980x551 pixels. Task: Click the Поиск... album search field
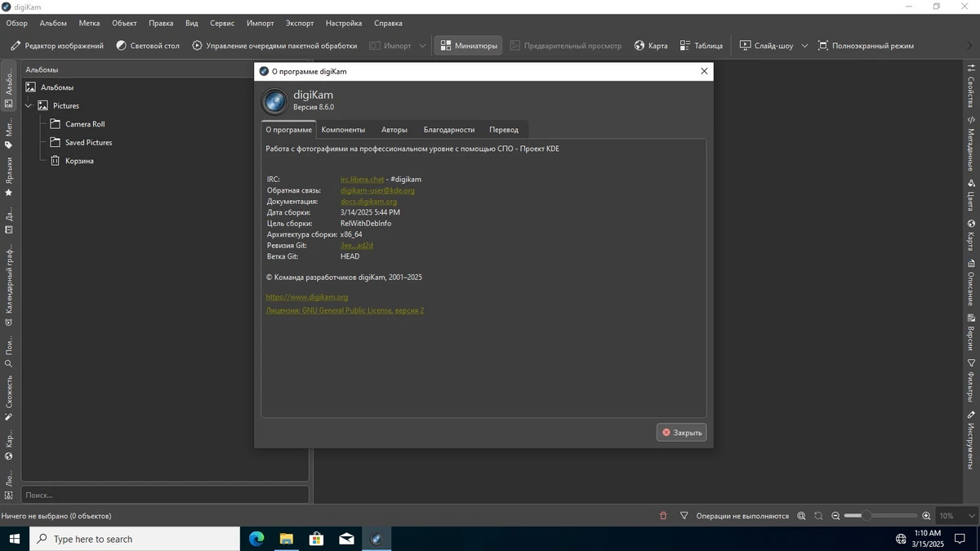(x=165, y=495)
